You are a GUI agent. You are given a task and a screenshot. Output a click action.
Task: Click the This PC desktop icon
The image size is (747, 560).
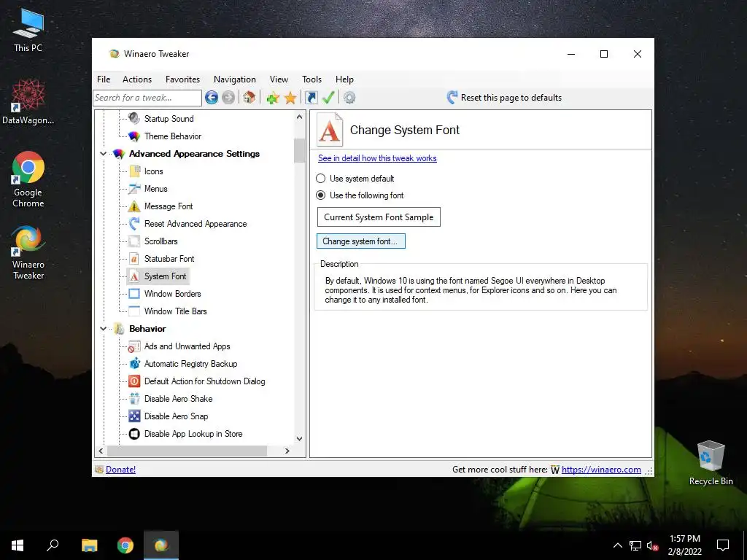pos(28,29)
